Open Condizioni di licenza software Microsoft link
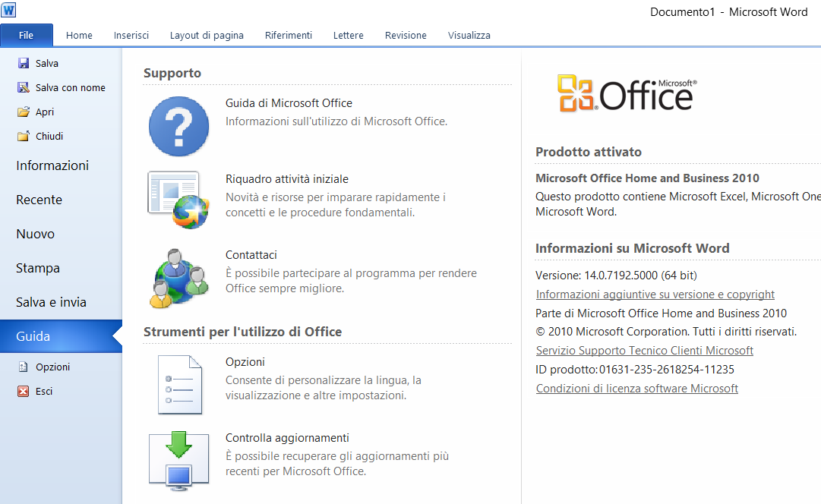The width and height of the screenshot is (821, 504). (x=636, y=389)
